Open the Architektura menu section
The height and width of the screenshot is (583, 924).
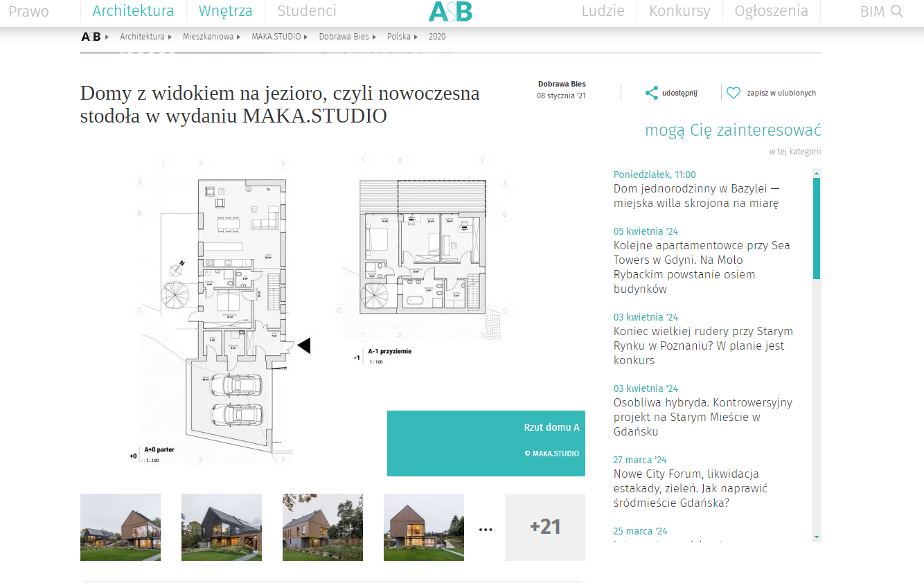coord(133,11)
